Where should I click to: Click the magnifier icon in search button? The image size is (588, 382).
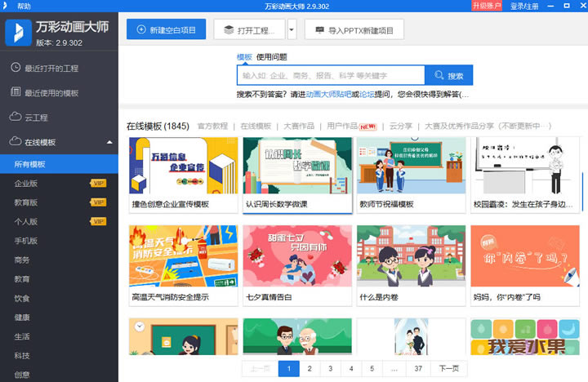[439, 75]
